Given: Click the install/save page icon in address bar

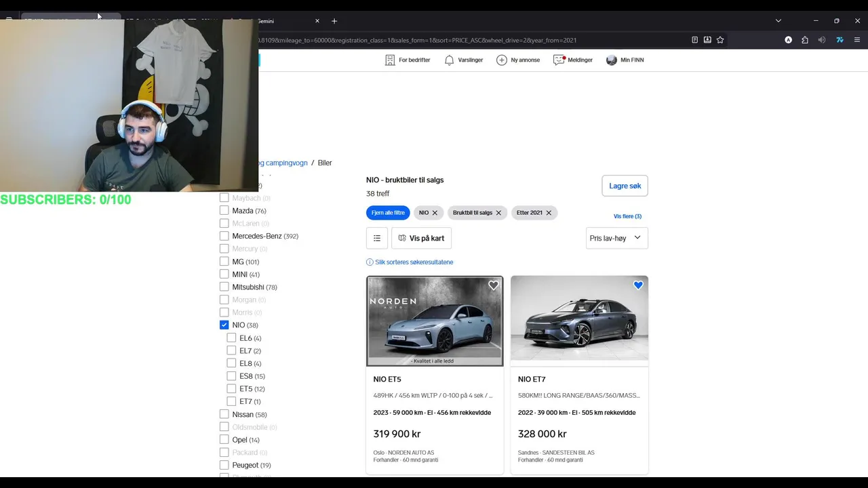Looking at the screenshot, I should coord(707,40).
